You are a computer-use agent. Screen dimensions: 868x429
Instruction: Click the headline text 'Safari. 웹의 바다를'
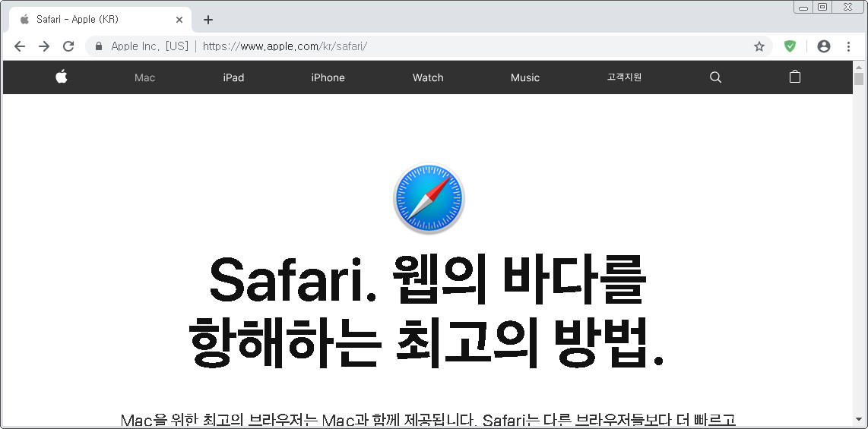[427, 280]
